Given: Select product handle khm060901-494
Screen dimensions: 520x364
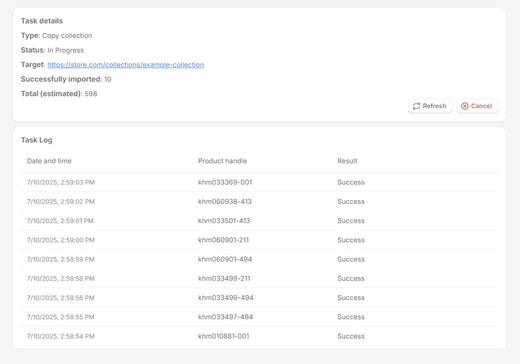Looking at the screenshot, I should [225, 259].
